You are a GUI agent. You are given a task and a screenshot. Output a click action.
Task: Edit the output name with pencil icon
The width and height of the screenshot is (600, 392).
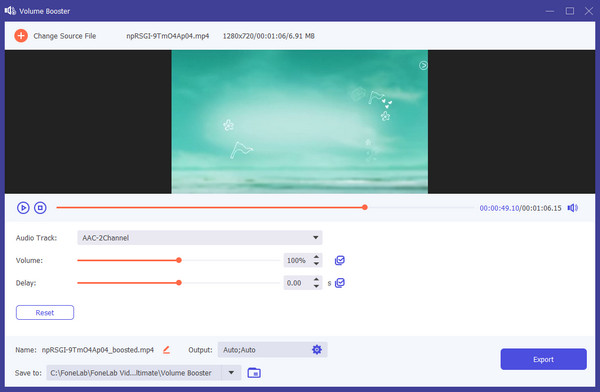[x=166, y=350]
